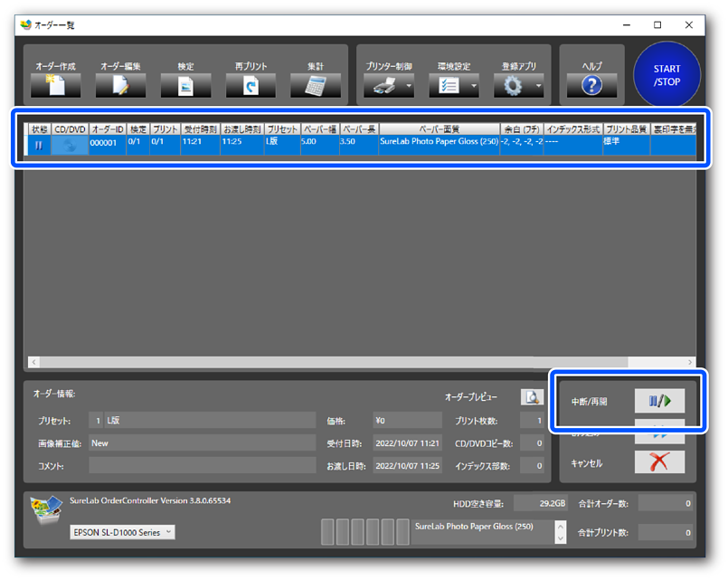Click the ペーパー面質 column header
This screenshot has height=580, width=728.
click(x=439, y=129)
